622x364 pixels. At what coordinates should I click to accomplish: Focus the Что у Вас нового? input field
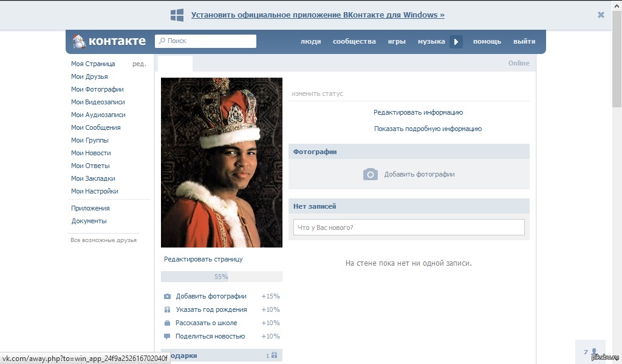coord(409,227)
